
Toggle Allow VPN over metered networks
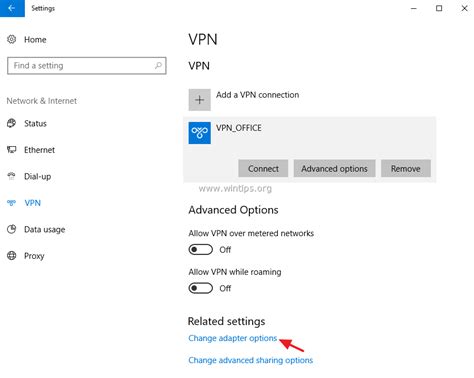pos(201,249)
